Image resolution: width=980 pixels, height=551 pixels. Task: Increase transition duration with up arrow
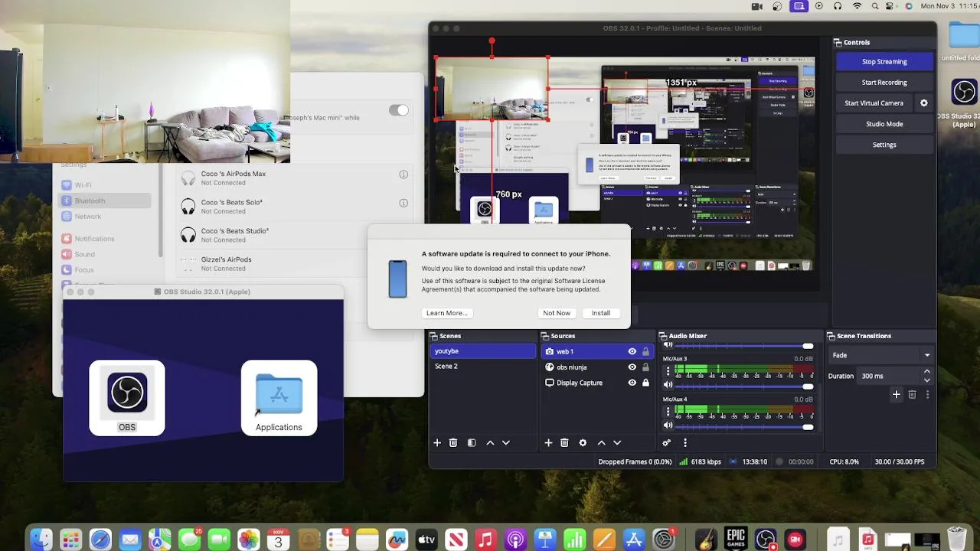click(926, 372)
